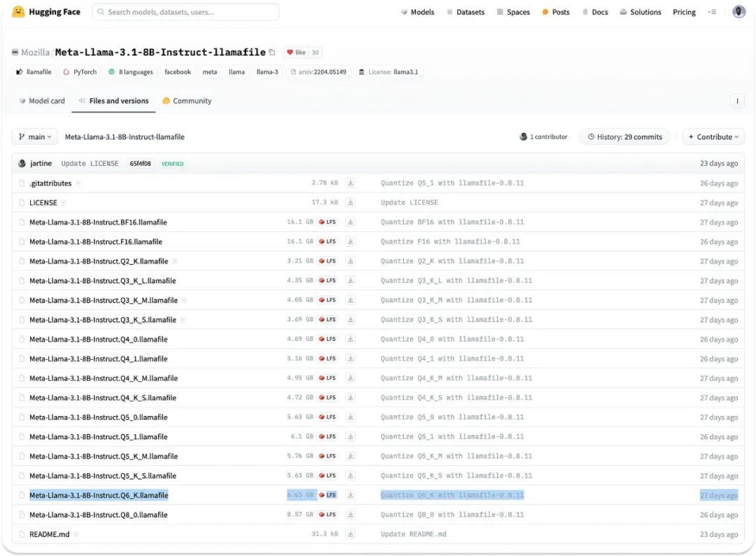
Task: Open the 1 contributor link
Action: point(543,137)
